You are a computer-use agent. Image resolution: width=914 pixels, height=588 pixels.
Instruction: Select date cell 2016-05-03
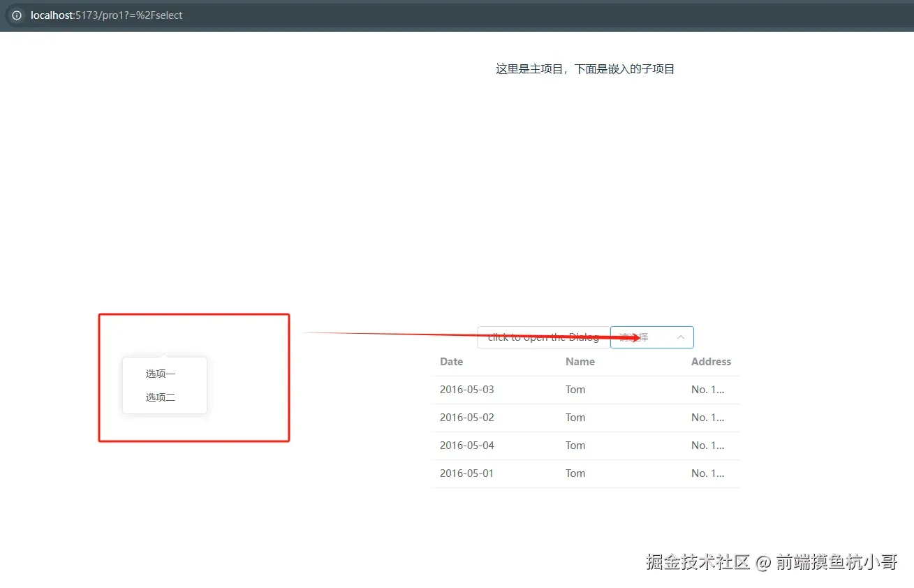466,390
